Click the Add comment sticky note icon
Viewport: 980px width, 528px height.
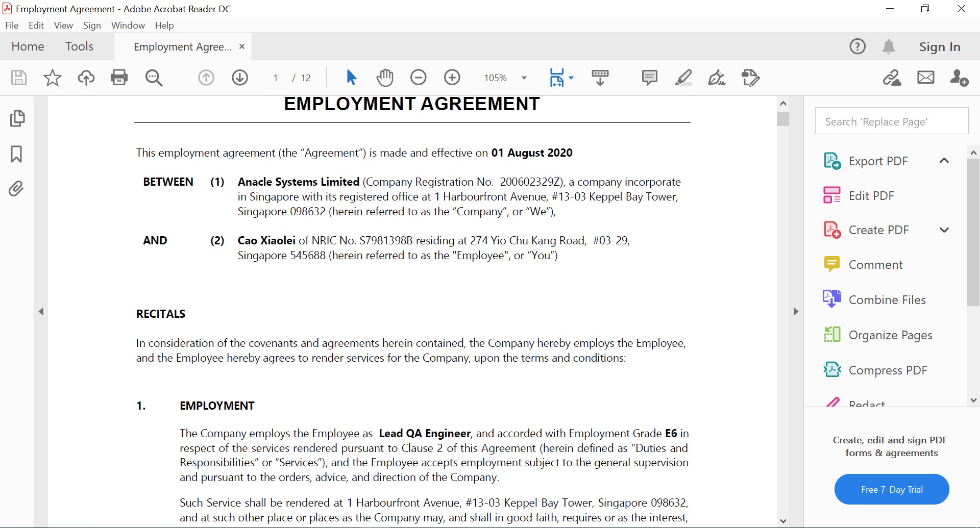[x=649, y=78]
